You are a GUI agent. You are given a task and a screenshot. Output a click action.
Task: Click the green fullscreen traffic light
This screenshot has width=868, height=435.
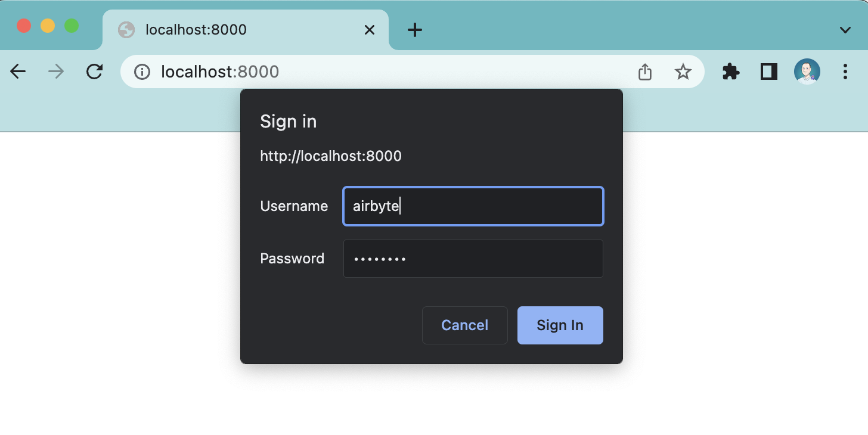click(x=71, y=26)
